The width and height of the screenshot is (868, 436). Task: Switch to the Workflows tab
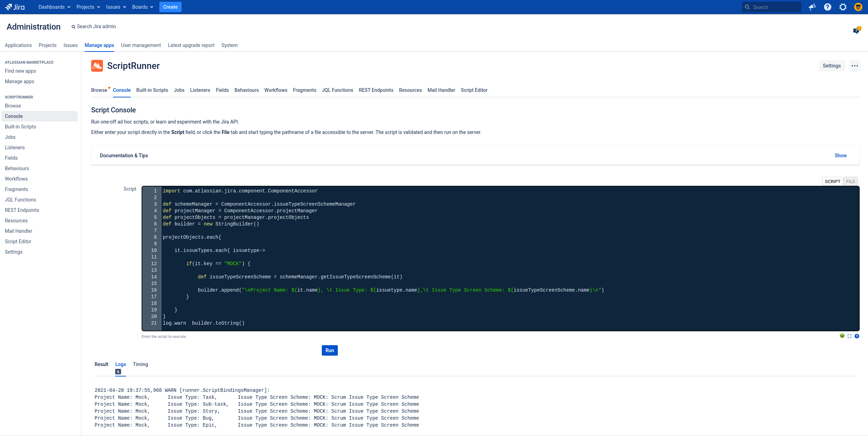[276, 90]
